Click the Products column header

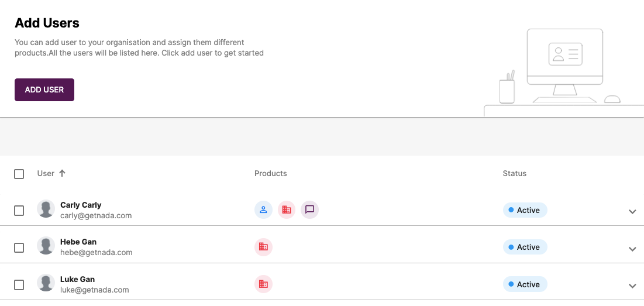click(x=271, y=173)
